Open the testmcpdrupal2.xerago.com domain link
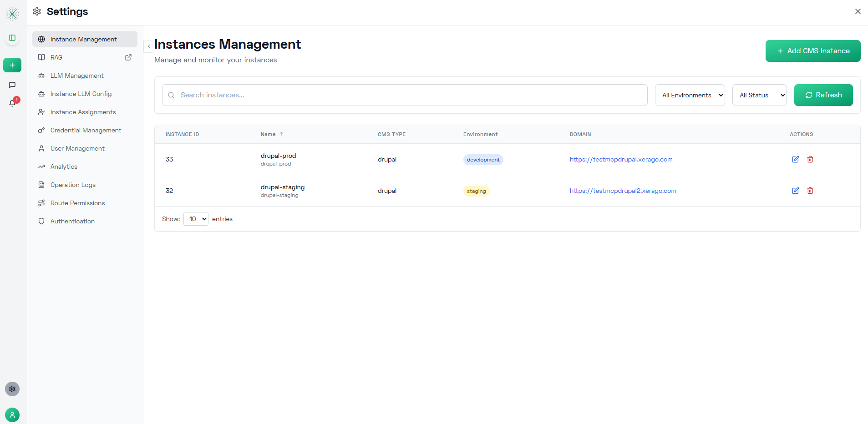 623,191
